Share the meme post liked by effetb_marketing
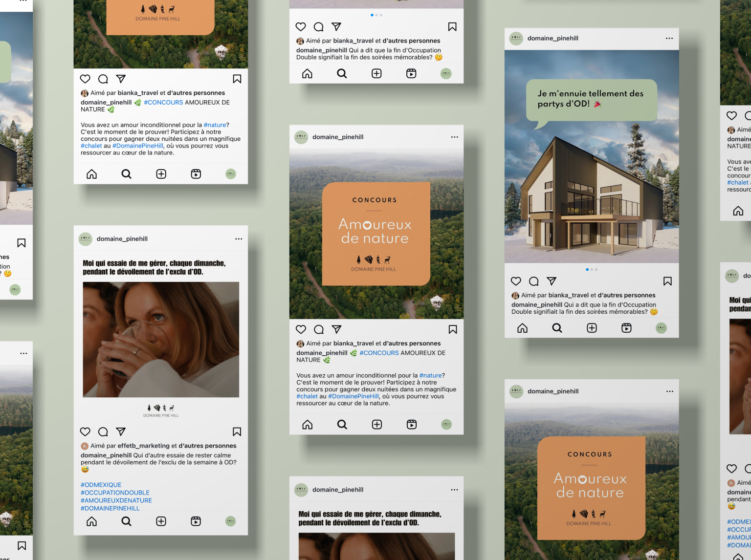Viewport: 751px width, 560px height. pyautogui.click(x=121, y=431)
